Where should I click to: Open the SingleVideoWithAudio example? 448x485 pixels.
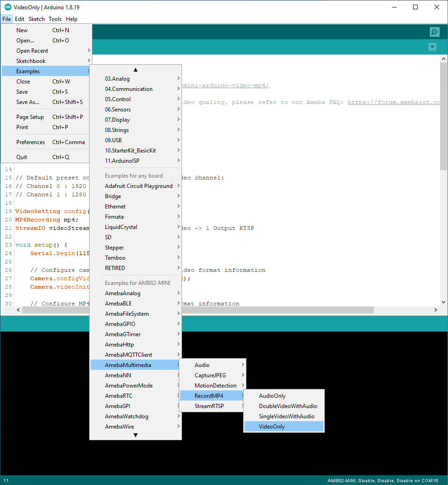click(x=286, y=416)
